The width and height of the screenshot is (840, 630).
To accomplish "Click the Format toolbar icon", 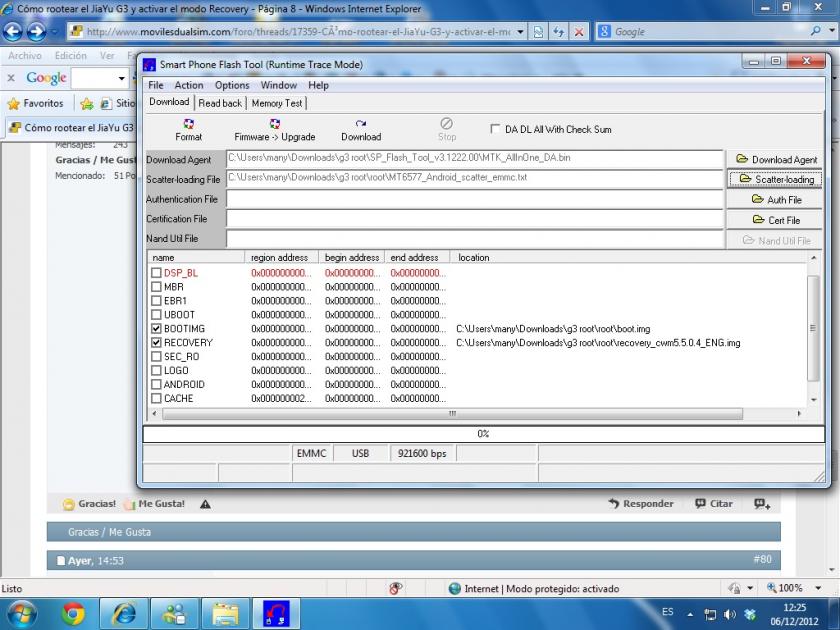I will point(189,130).
